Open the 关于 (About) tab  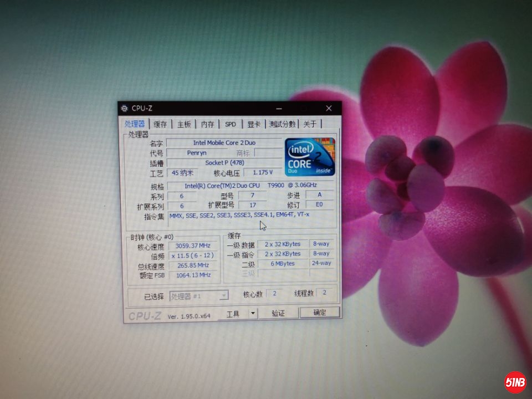point(310,124)
